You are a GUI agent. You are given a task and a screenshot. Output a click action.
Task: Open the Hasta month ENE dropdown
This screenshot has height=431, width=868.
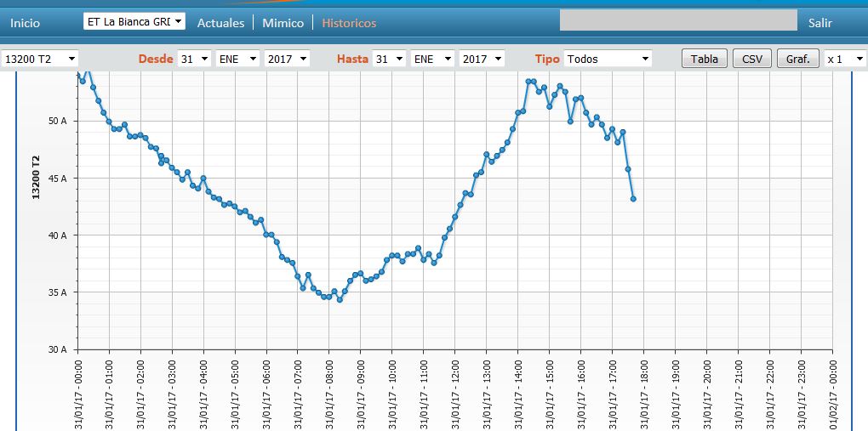coord(432,59)
